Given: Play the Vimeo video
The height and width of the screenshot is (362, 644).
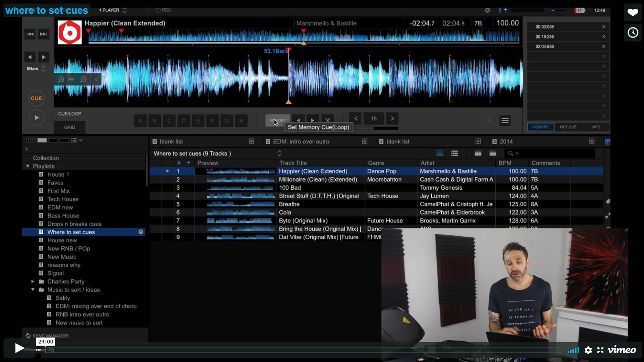Looking at the screenshot, I should [19, 349].
